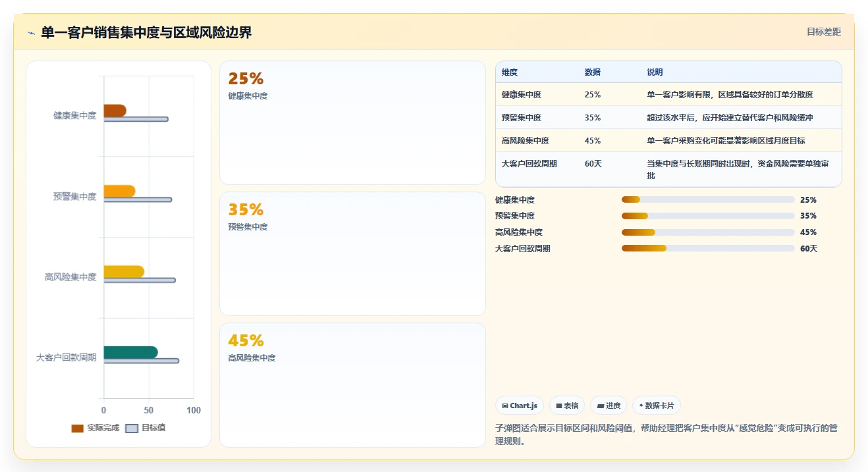Viewport: 868px width, 472px height.
Task: Click the 高风险集中度 label in the progress list
Action: 519,232
